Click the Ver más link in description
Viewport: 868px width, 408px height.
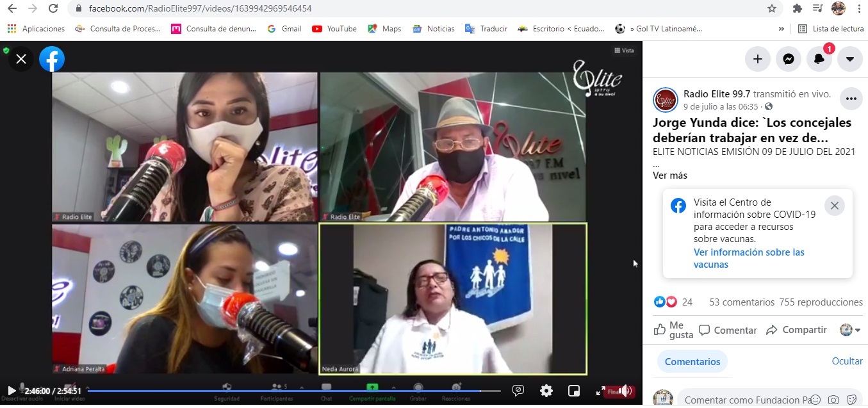(669, 175)
